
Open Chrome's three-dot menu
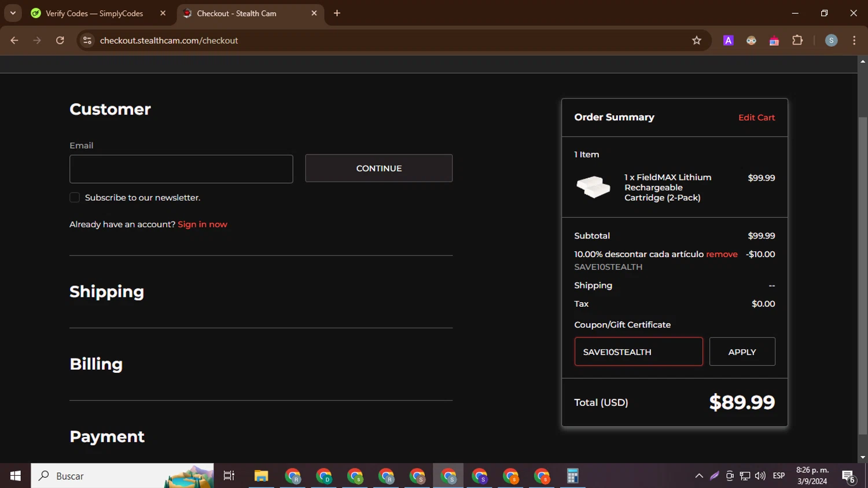coord(854,41)
